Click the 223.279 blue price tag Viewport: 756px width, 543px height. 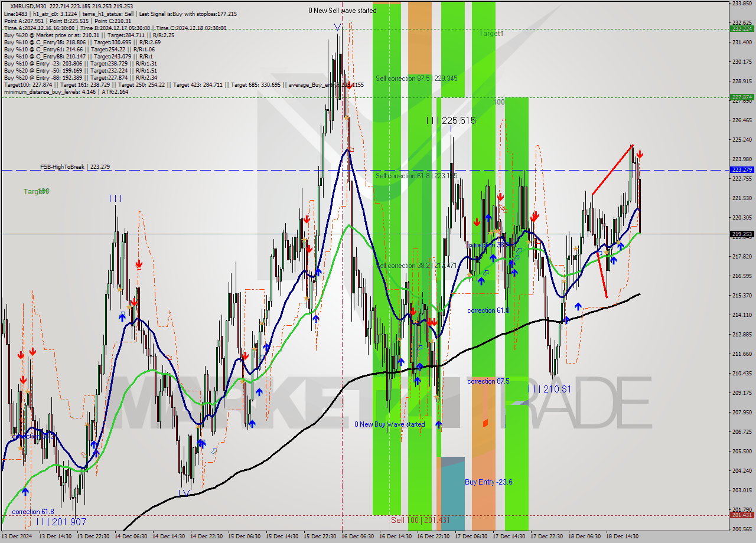point(742,170)
